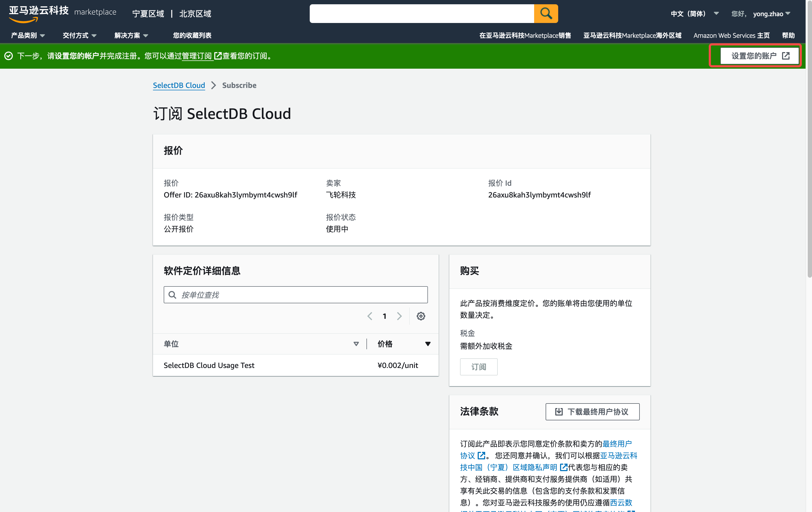Viewport: 812px width, 512px height.
Task: Click seller name 飞轮科技
Action: (x=340, y=195)
